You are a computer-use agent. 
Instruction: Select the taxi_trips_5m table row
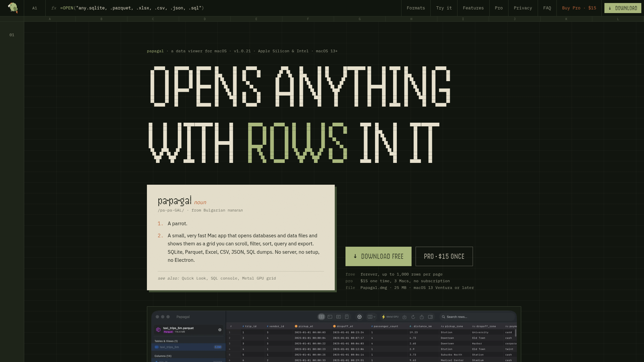[189, 347]
